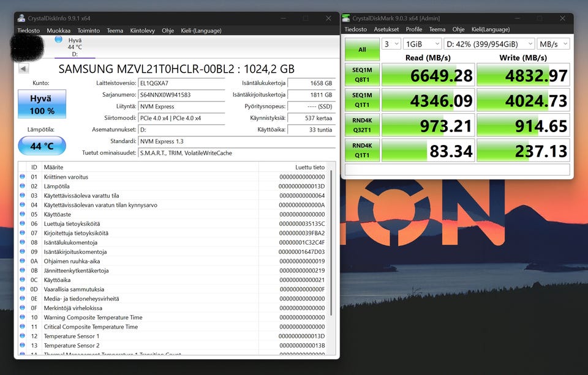Open the 1GiB test size dropdown

click(422, 44)
